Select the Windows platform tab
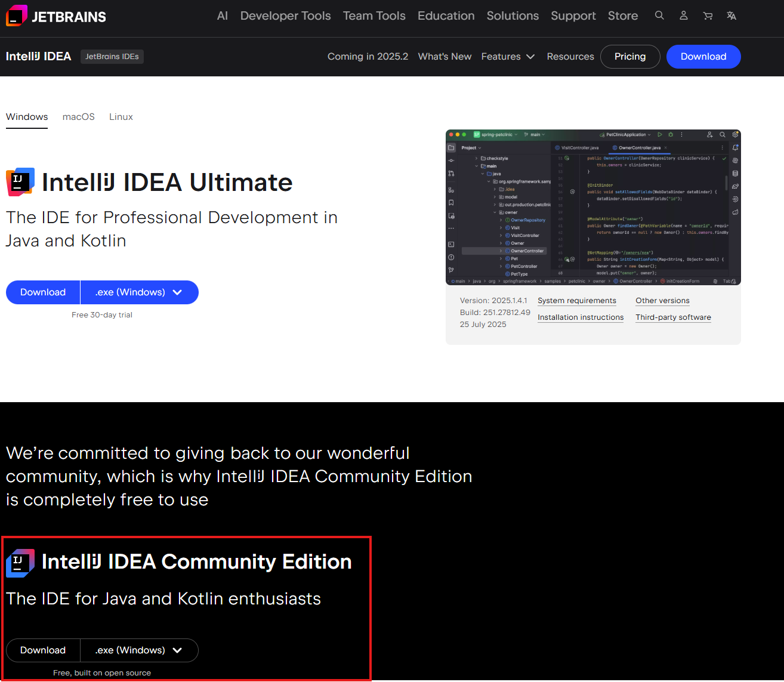This screenshot has height=682, width=784. 27,117
